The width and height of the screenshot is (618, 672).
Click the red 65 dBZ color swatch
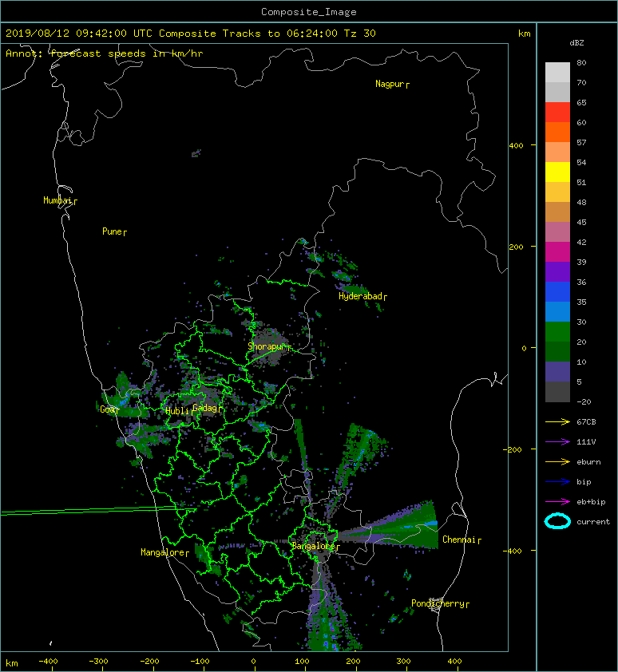click(557, 113)
